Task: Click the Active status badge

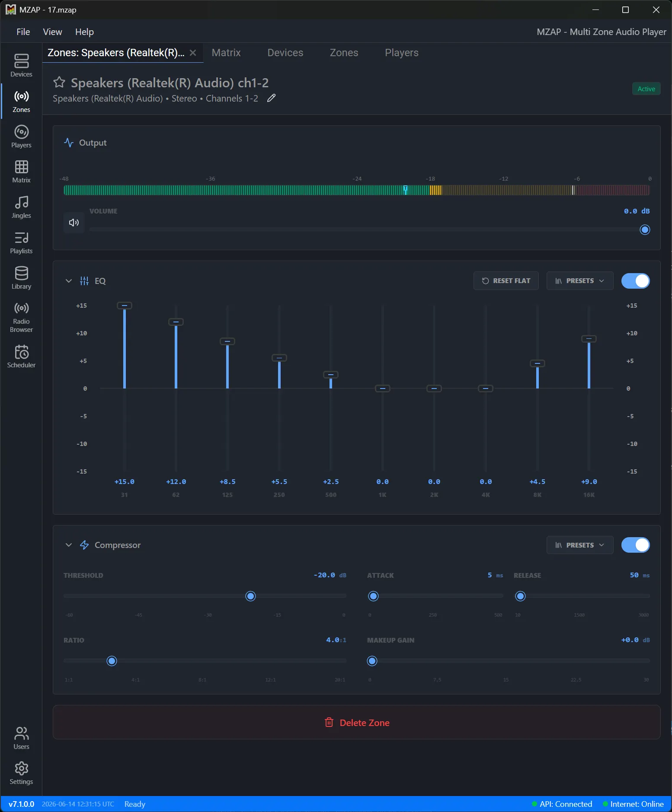Action: coord(646,89)
